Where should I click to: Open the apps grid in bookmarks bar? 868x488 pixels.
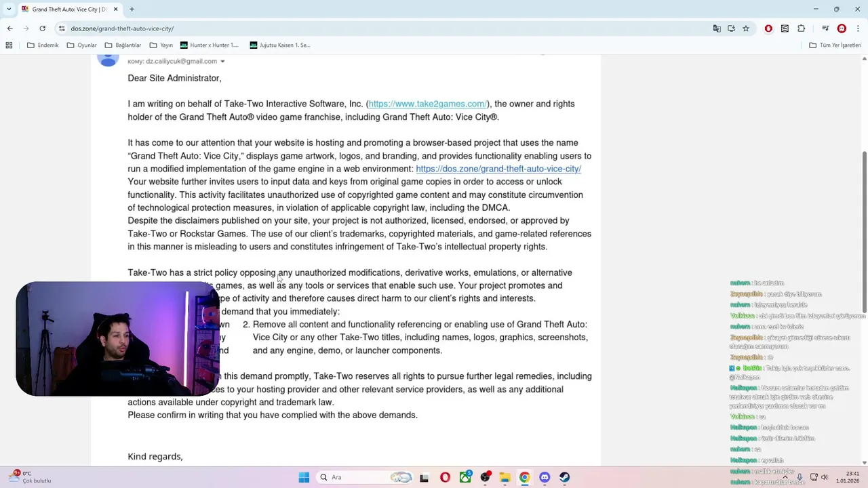9,45
